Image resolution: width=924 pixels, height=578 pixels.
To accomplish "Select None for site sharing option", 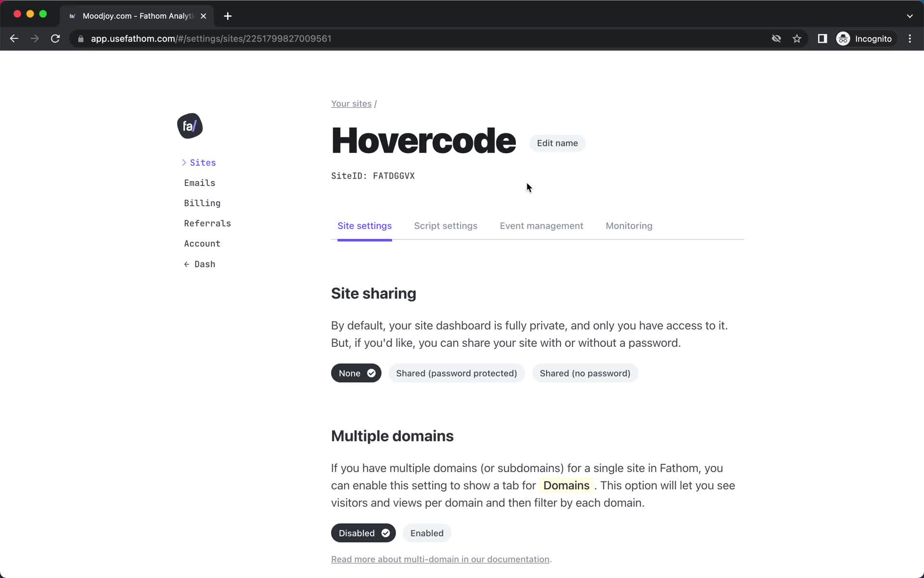I will click(x=356, y=373).
